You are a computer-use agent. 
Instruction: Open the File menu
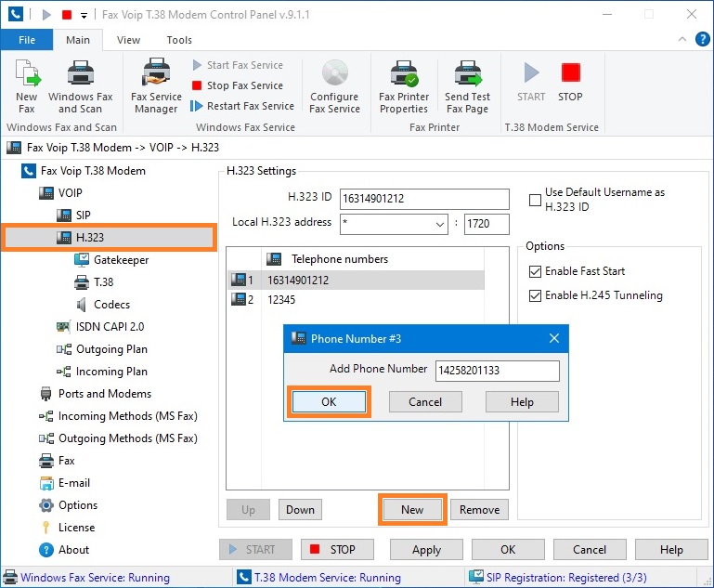[27, 40]
